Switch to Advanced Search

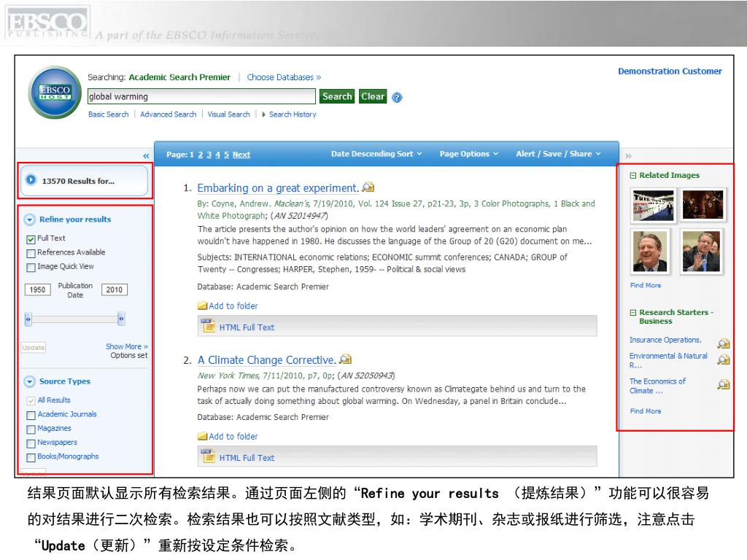[169, 114]
